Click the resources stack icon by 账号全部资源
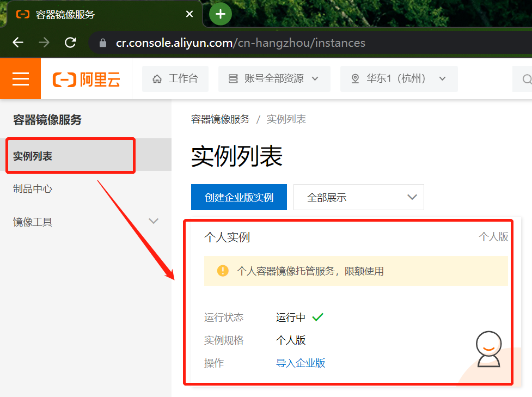The height and width of the screenshot is (397, 532). pos(233,79)
